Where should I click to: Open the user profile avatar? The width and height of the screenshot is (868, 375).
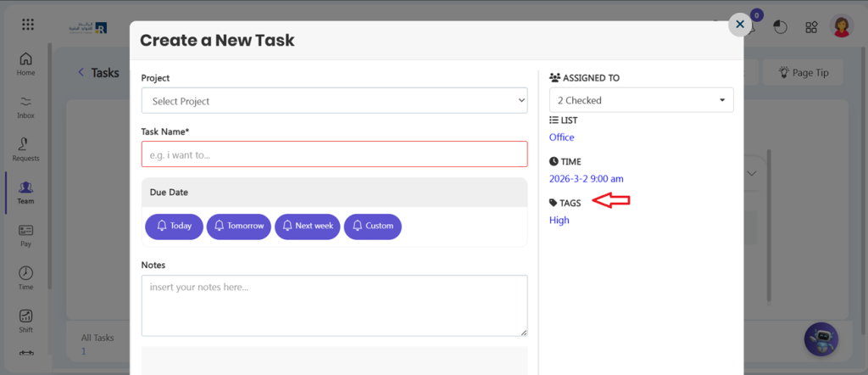pyautogui.click(x=842, y=26)
